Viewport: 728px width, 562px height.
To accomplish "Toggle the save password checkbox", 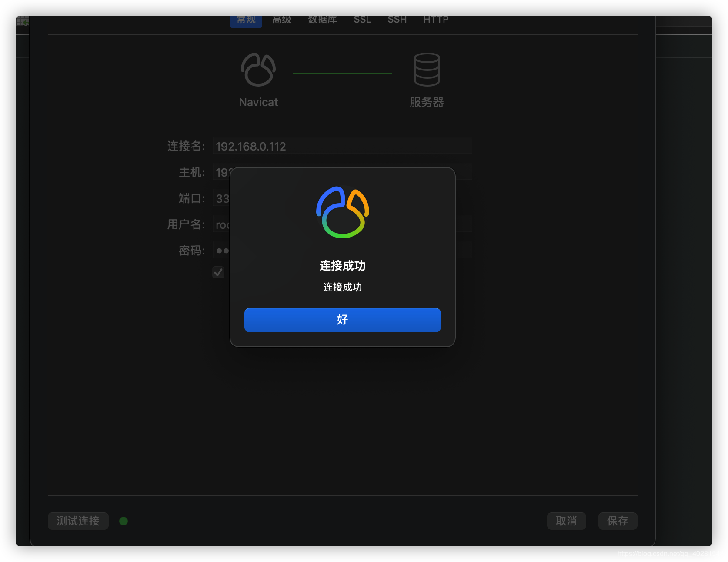I will [x=218, y=272].
